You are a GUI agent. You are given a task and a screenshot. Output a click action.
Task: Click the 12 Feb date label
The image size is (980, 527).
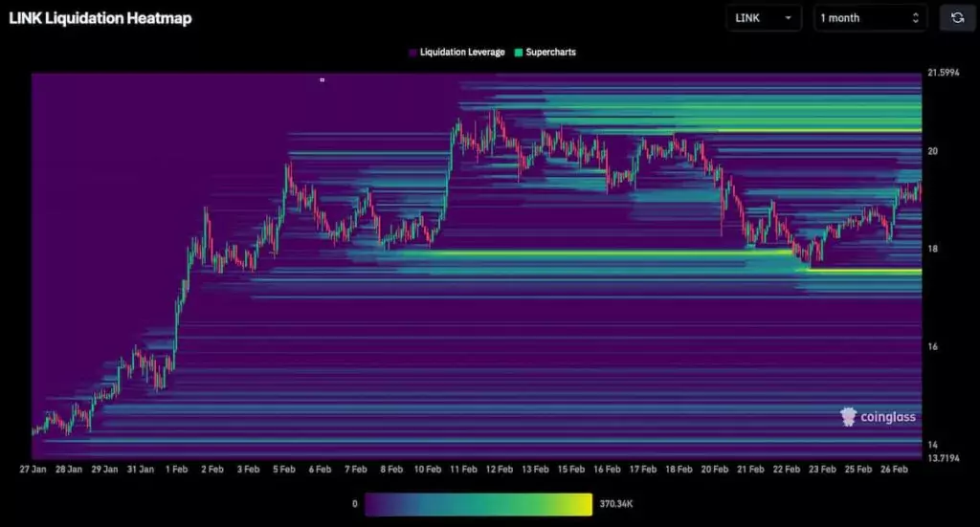click(x=500, y=469)
